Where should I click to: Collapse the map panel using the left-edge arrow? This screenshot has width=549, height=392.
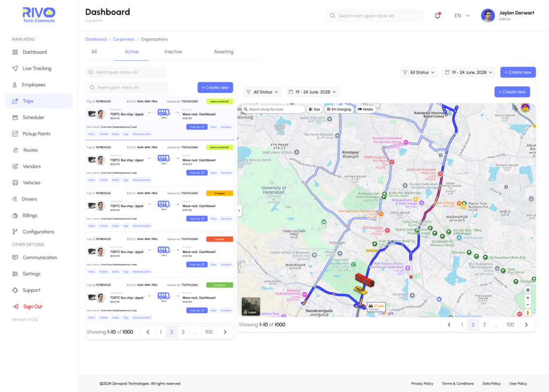(240, 211)
